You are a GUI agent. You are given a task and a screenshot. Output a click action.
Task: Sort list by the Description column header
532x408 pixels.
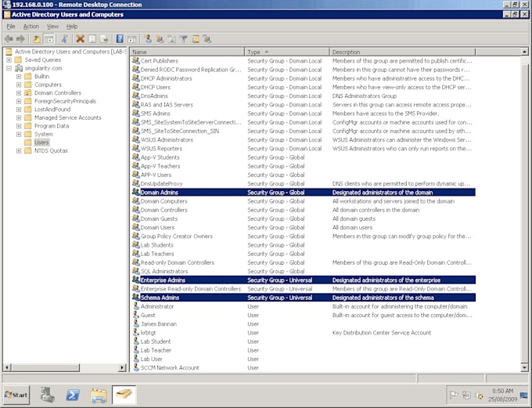click(402, 52)
